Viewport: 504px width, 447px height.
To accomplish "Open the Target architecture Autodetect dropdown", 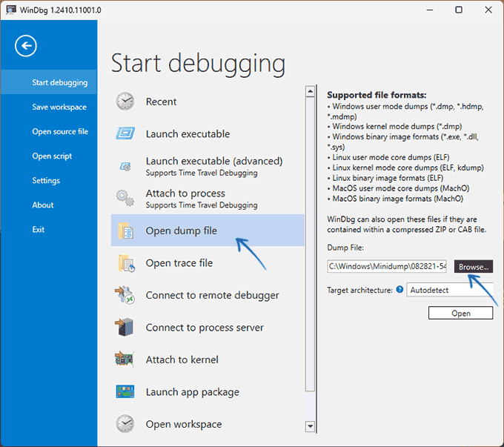I will [449, 290].
